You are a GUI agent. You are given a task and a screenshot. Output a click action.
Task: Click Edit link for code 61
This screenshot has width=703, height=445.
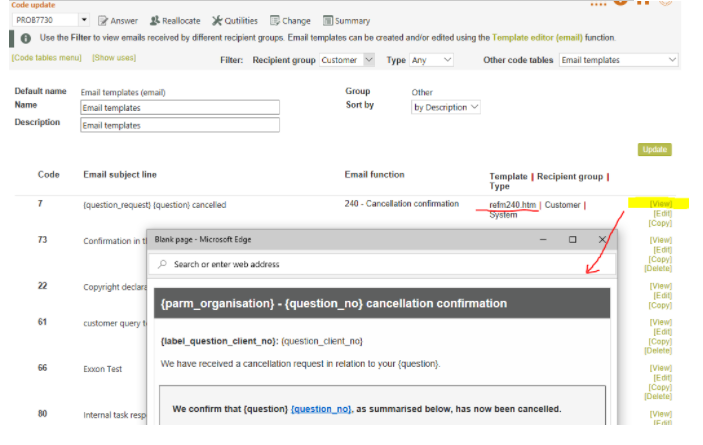click(x=662, y=332)
